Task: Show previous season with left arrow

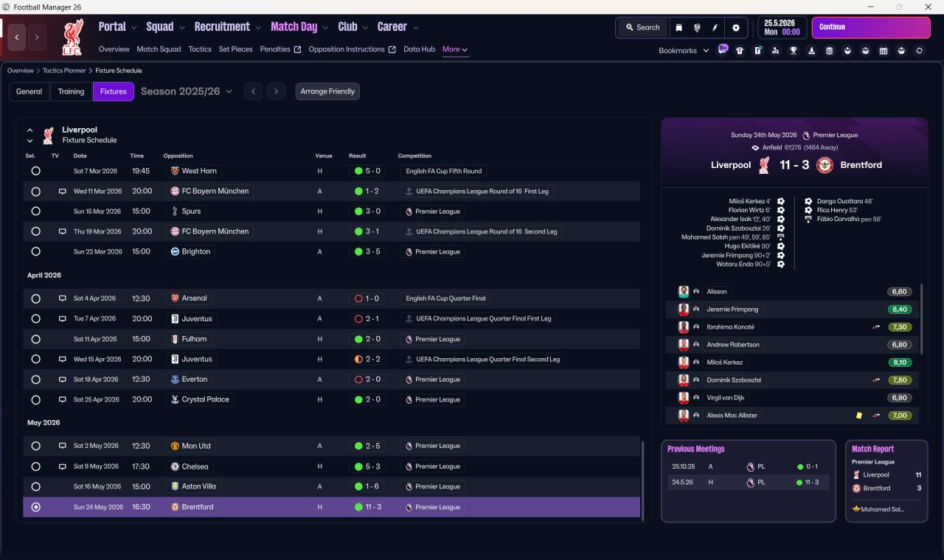Action: (x=253, y=91)
